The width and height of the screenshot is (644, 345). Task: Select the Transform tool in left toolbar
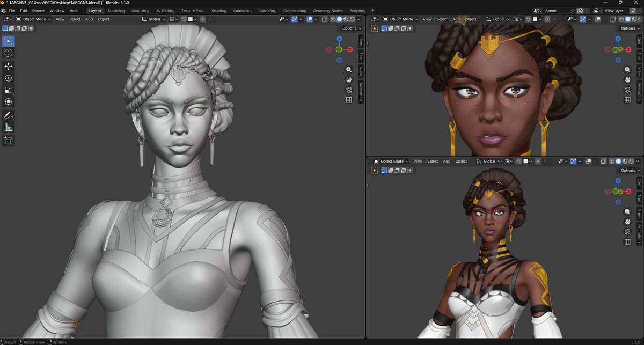coord(8,102)
